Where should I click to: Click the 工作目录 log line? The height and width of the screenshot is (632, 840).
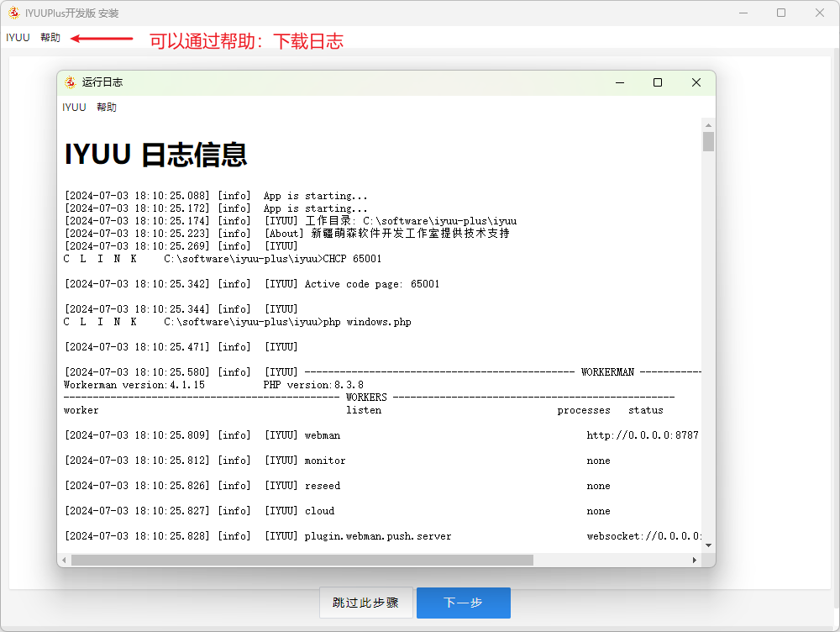pyautogui.click(x=291, y=221)
